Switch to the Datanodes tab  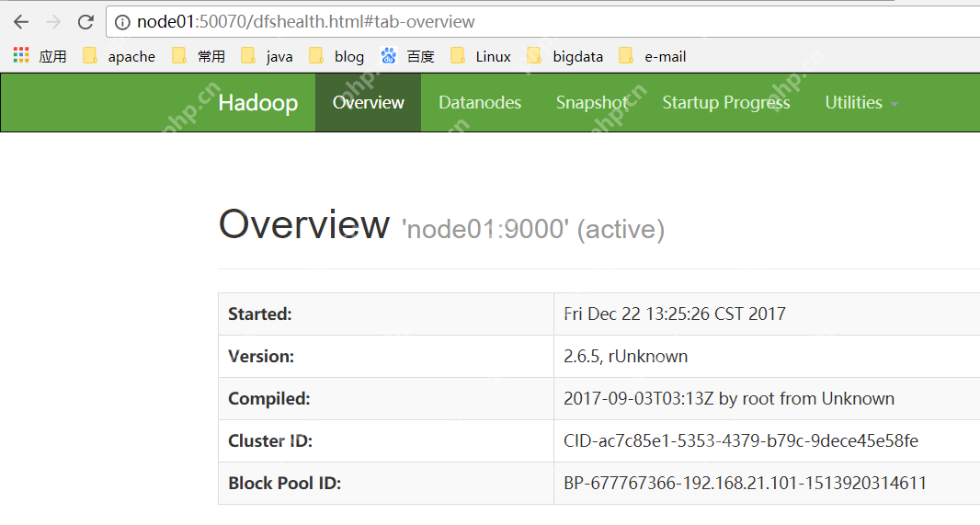click(480, 102)
